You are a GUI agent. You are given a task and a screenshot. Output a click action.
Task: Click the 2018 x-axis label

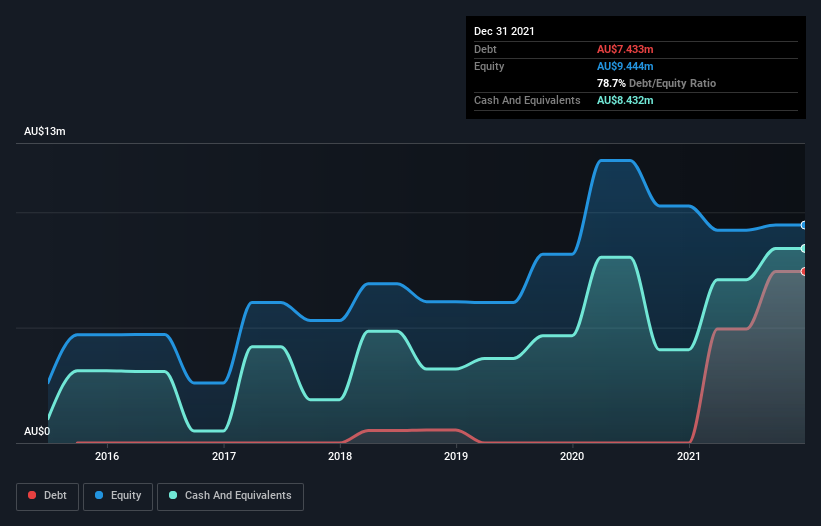[340, 456]
